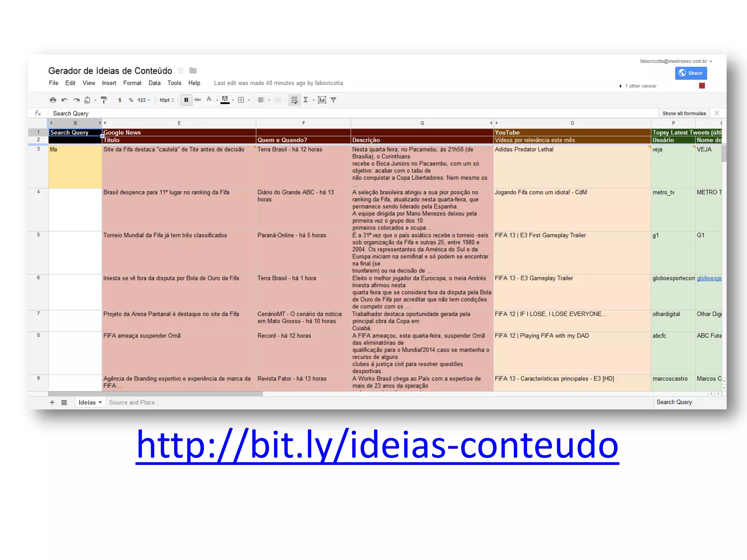Click Show all formulas button
The height and width of the screenshot is (560, 747).
click(x=684, y=113)
